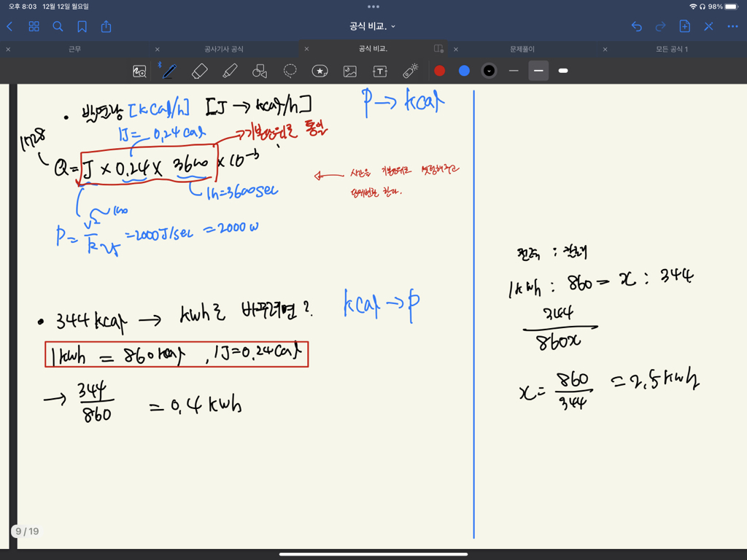Pick the red pen color
The width and height of the screenshot is (747, 560).
(x=440, y=71)
